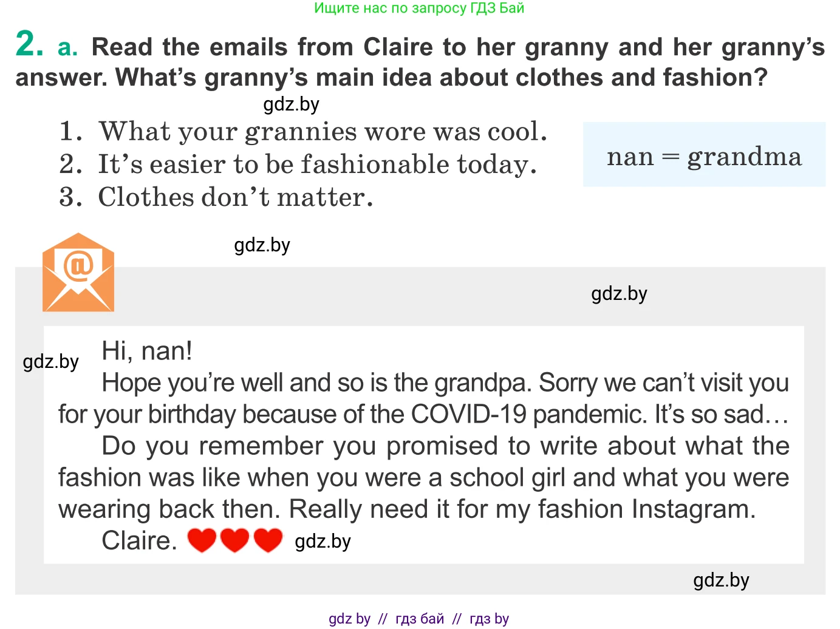The width and height of the screenshot is (840, 629).
Task: Click the "гдз by" footer text
Action: 489,619
